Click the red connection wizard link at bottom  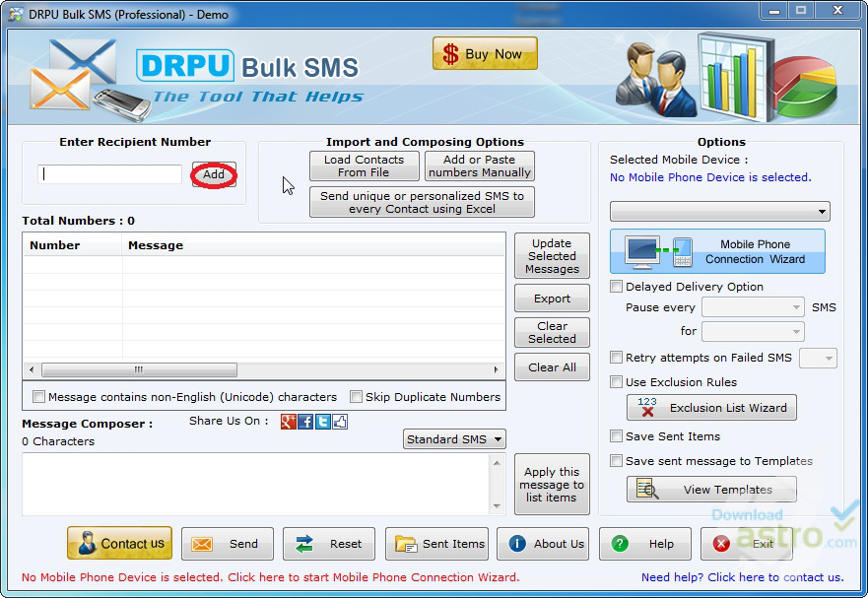point(271,577)
